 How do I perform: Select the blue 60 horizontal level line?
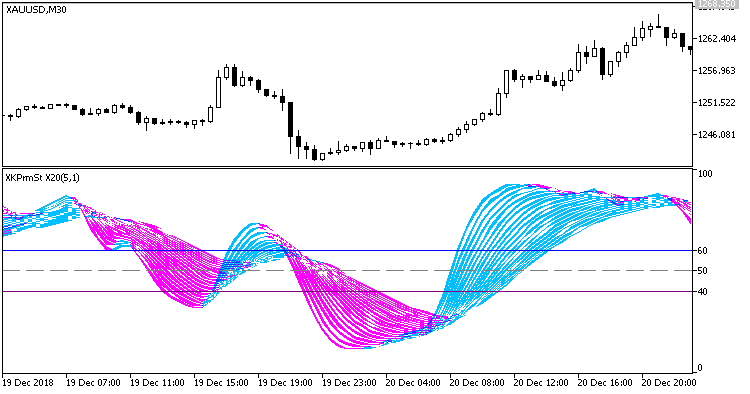point(348,251)
